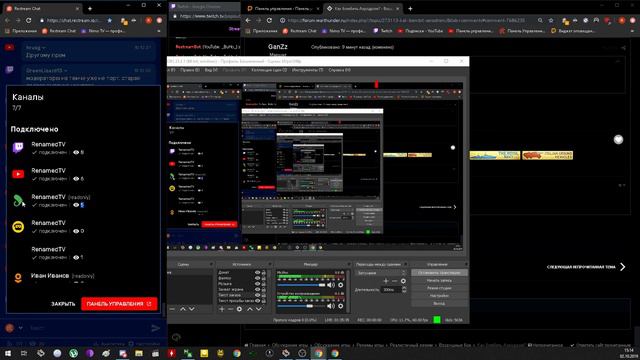
Task: Open Инструменты menu in OBS
Action: pyautogui.click(x=307, y=70)
